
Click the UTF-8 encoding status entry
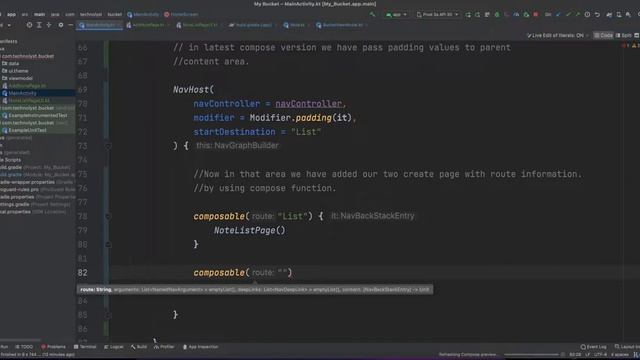click(600, 355)
